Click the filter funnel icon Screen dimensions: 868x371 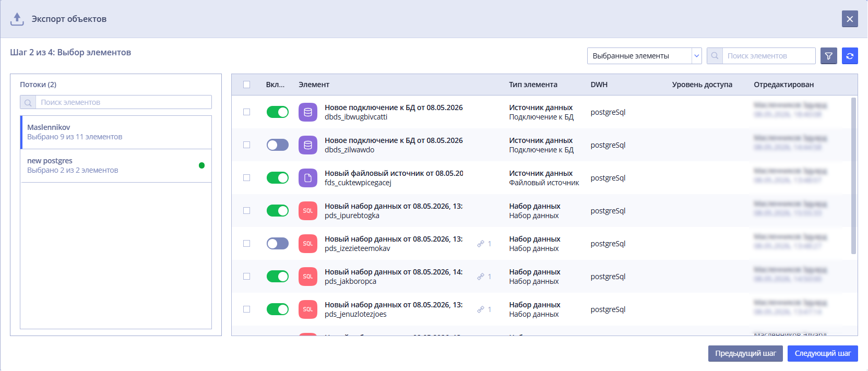point(829,56)
